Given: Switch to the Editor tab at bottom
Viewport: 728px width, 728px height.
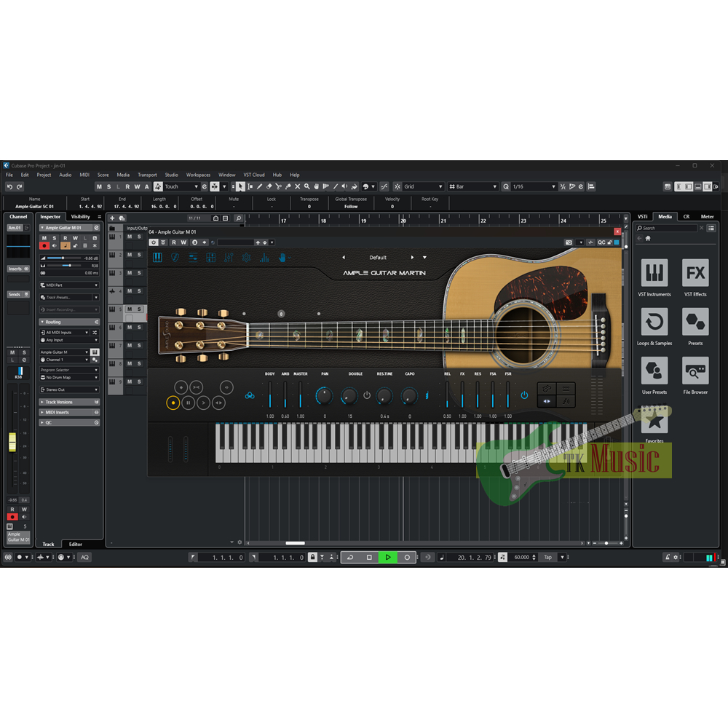Looking at the screenshot, I should (x=76, y=544).
